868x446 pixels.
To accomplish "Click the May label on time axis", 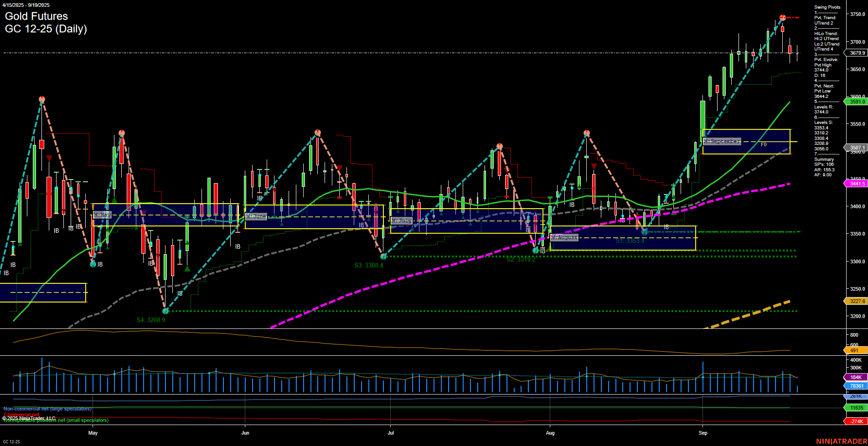I will click(93, 433).
